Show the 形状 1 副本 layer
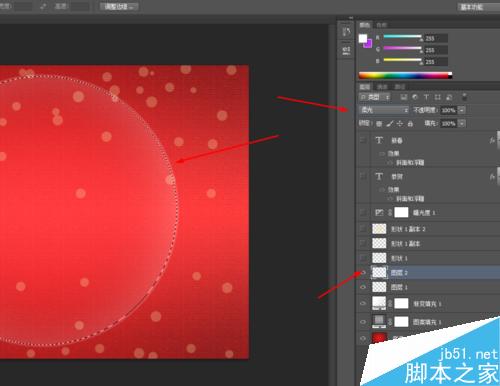This screenshot has width=500, height=386. point(363,243)
